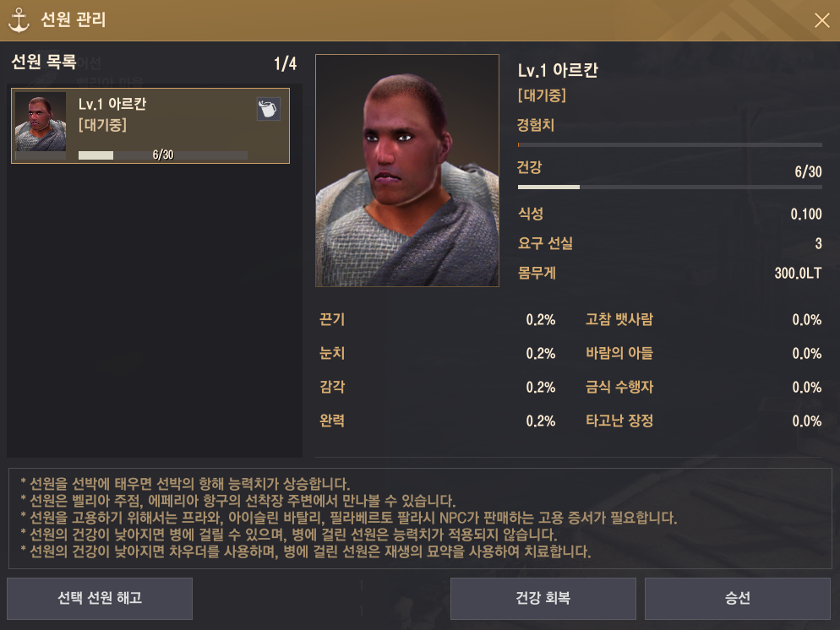Screen dimensions: 840x630
Task: Click the 승선 button
Action: (x=737, y=598)
